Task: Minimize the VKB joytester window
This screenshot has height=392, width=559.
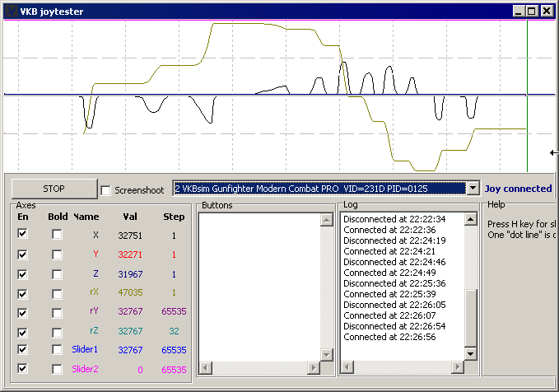Action: click(x=519, y=12)
